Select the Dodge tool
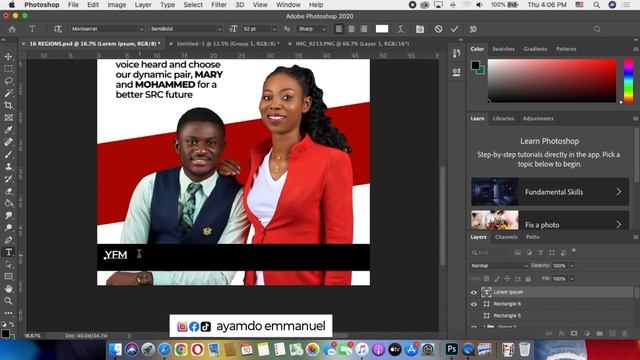The height and width of the screenshot is (360, 640). tap(8, 228)
